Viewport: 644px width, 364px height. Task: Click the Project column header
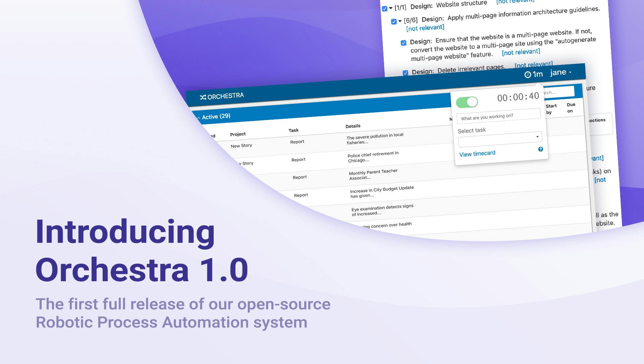pyautogui.click(x=238, y=134)
